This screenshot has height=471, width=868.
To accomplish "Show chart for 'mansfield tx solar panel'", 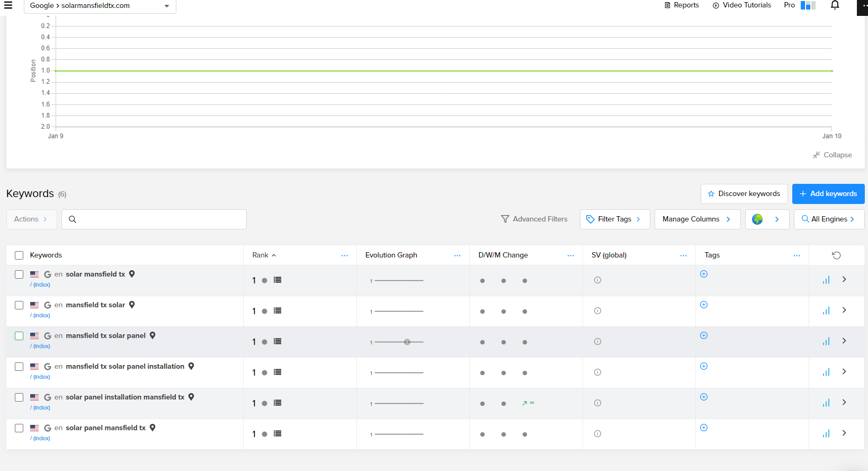I will pos(826,341).
